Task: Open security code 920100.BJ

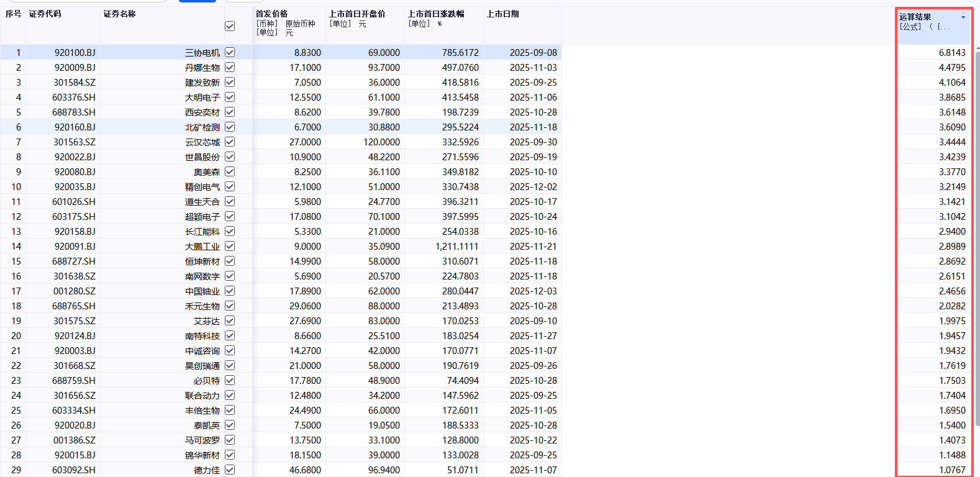Action: point(75,53)
